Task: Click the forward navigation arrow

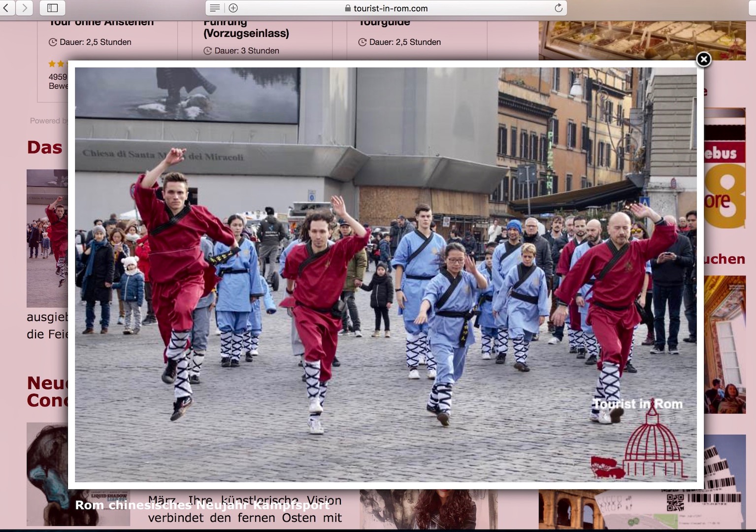Action: (x=24, y=8)
